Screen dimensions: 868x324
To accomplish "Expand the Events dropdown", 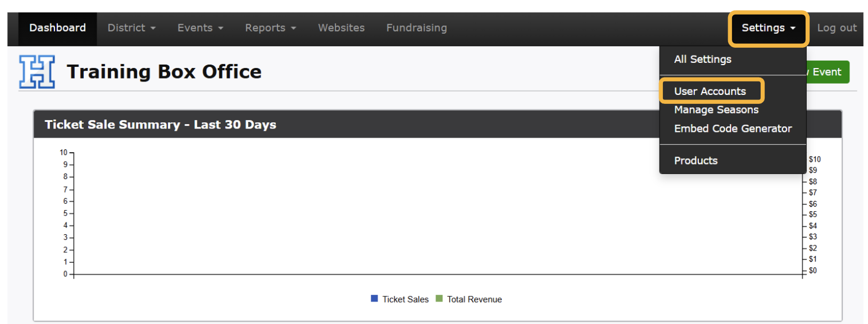I will (201, 28).
